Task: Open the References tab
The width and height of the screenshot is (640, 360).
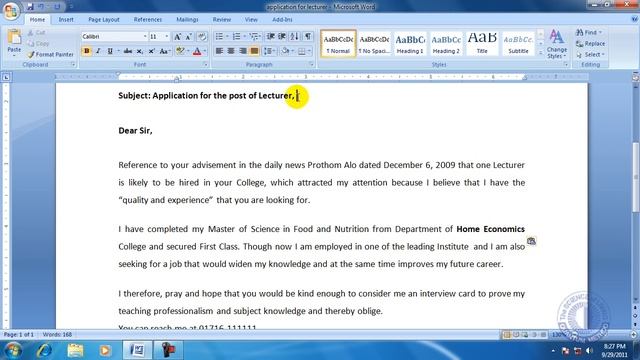Action: [x=148, y=20]
